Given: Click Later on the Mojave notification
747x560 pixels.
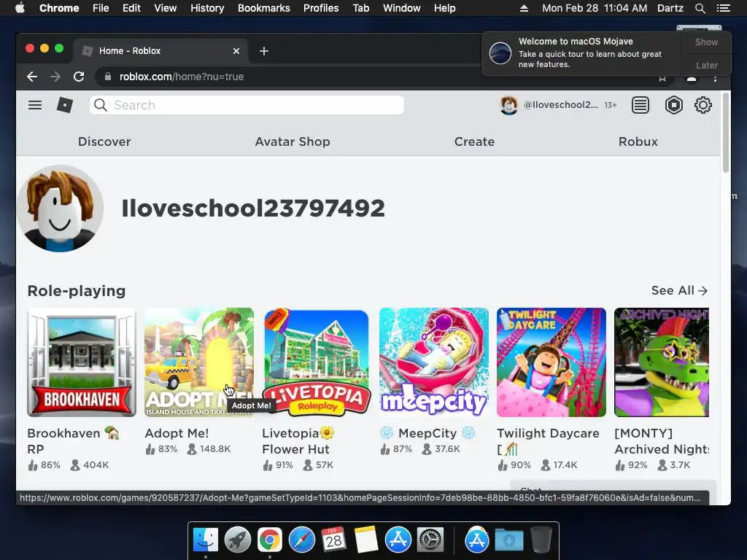Looking at the screenshot, I should pyautogui.click(x=706, y=65).
